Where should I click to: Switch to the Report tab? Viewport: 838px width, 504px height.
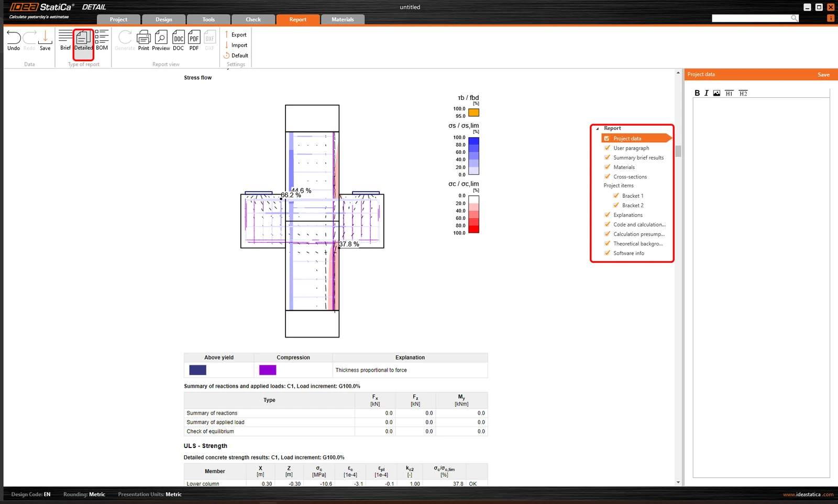click(x=298, y=19)
